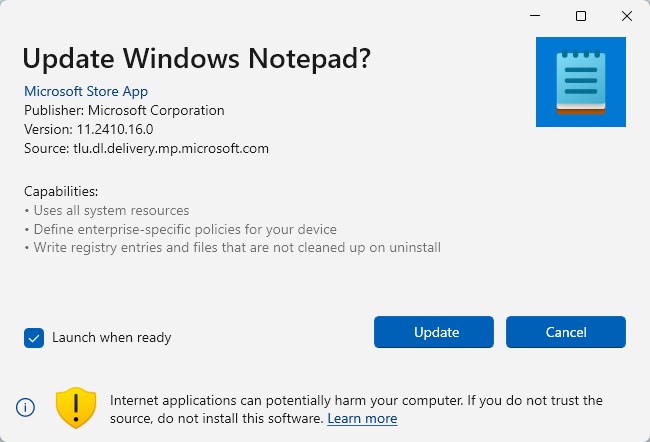Close the Update Windows Notepad dialog
Screen dimensions: 650x442
pyautogui.click(x=626, y=16)
